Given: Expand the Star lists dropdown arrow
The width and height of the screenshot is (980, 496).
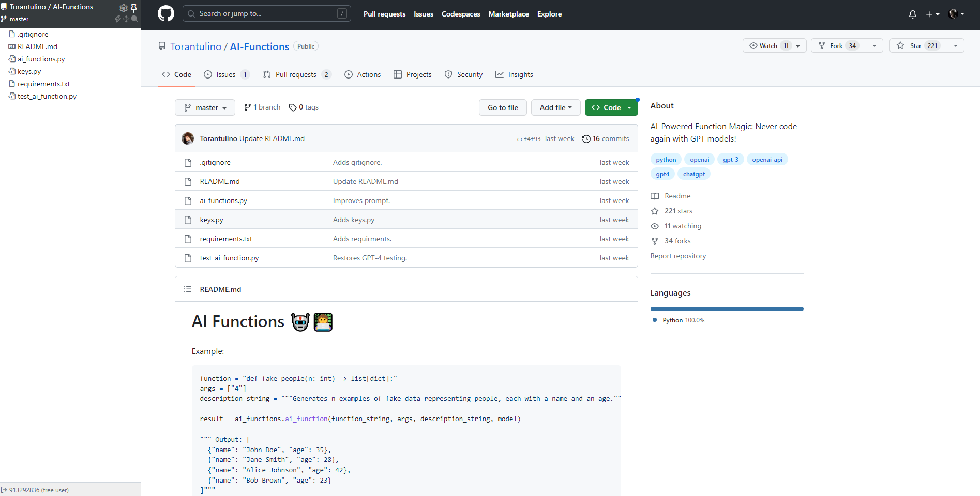Looking at the screenshot, I should [x=956, y=45].
